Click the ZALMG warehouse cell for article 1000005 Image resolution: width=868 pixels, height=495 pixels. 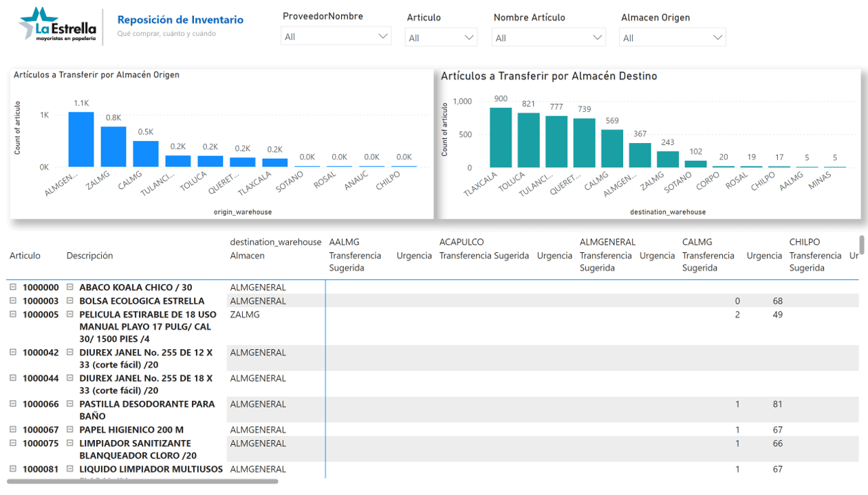(244, 314)
